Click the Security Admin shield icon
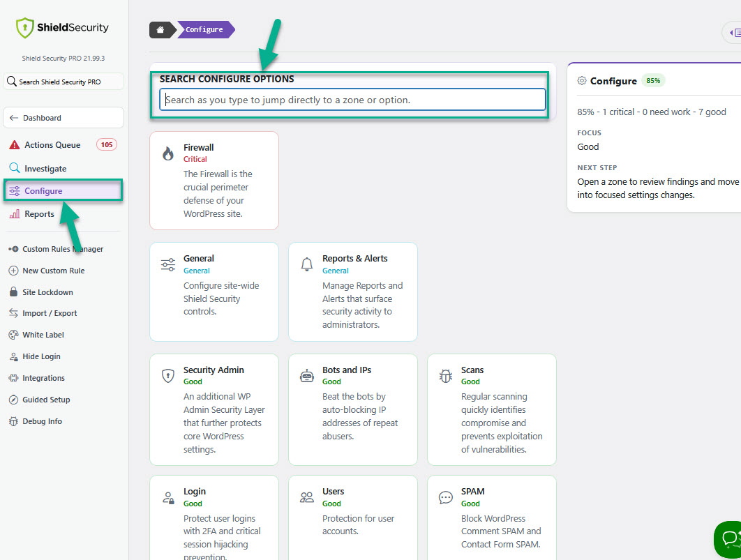 point(167,376)
